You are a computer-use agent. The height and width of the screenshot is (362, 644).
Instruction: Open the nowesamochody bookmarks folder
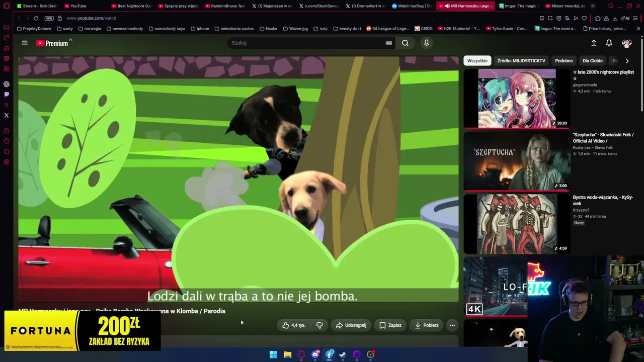[125, 29]
